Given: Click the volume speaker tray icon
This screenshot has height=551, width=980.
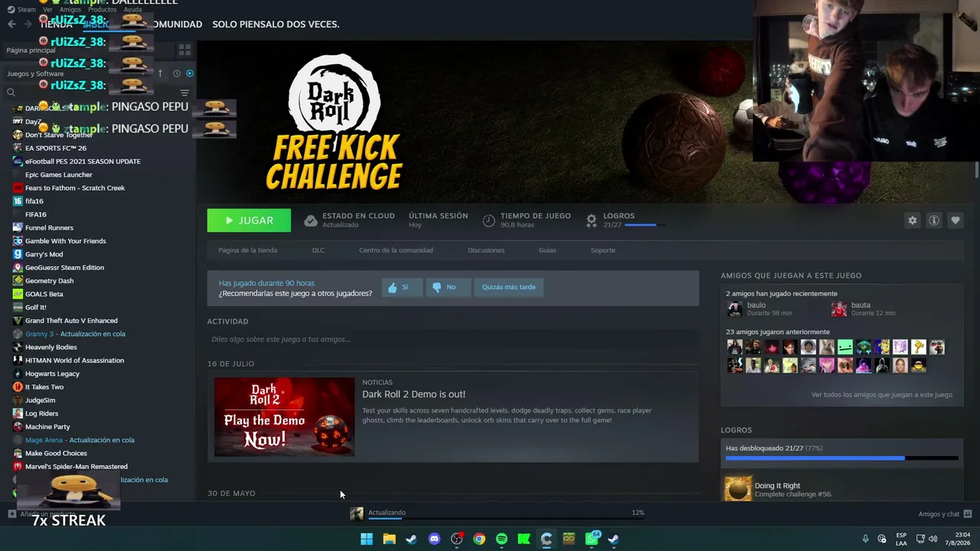Looking at the screenshot, I should tap(933, 539).
